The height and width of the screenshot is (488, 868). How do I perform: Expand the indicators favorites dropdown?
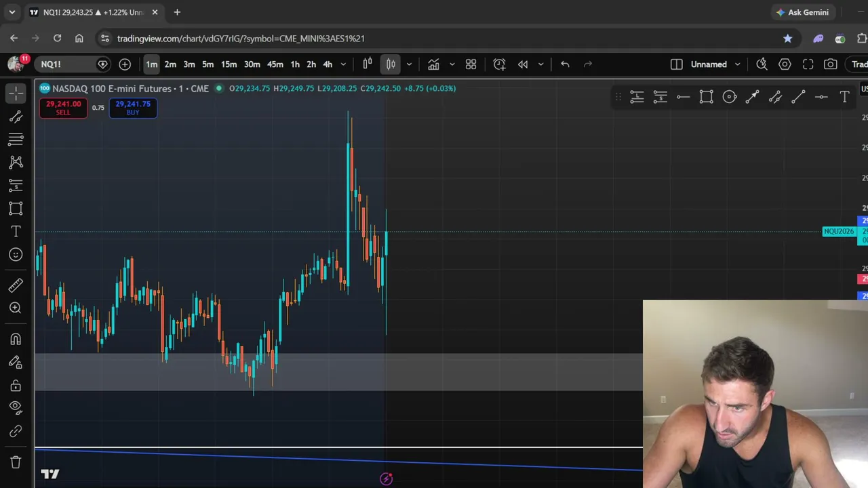click(452, 64)
